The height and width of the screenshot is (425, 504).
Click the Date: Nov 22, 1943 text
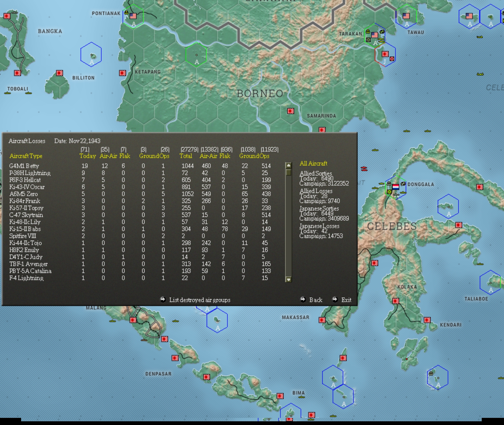coord(77,141)
